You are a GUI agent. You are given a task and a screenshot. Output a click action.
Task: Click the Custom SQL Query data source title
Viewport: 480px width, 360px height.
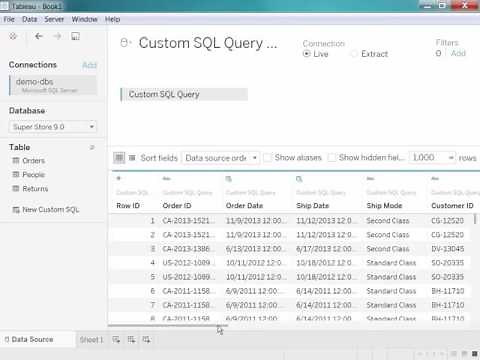208,43
